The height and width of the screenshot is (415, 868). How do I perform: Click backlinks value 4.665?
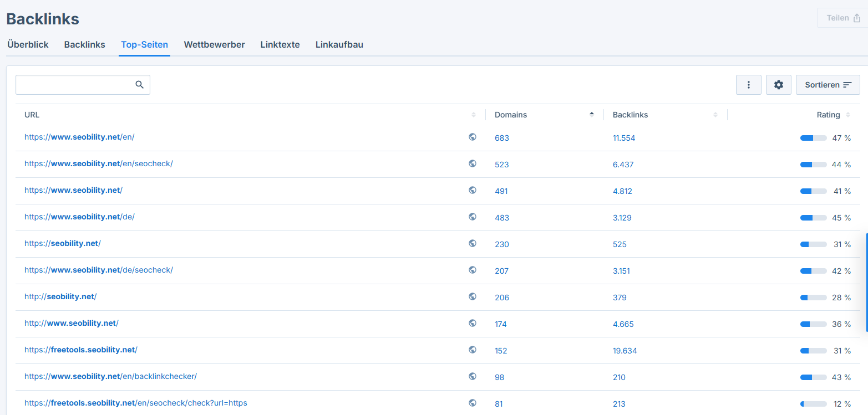pos(623,324)
